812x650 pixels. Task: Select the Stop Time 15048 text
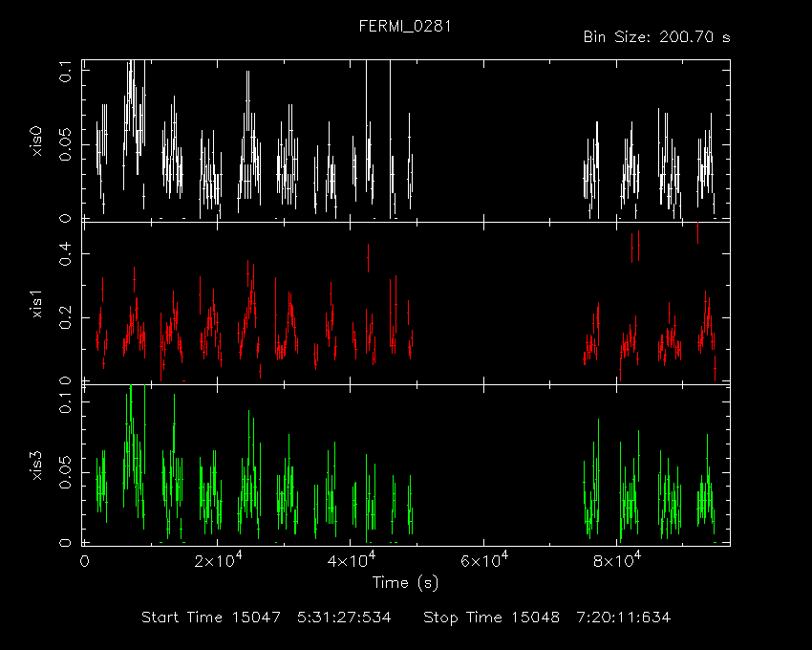491,617
